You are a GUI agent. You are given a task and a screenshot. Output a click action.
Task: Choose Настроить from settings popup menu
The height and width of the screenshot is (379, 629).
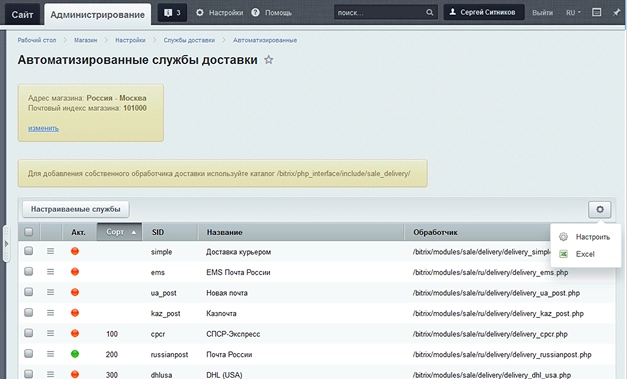tap(584, 237)
